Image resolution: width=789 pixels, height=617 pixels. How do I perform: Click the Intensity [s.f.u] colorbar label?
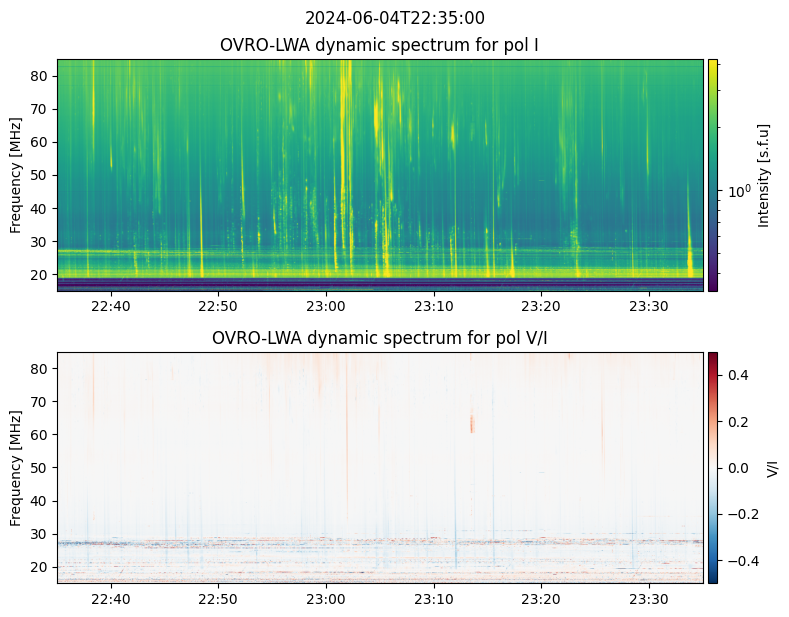point(765,175)
